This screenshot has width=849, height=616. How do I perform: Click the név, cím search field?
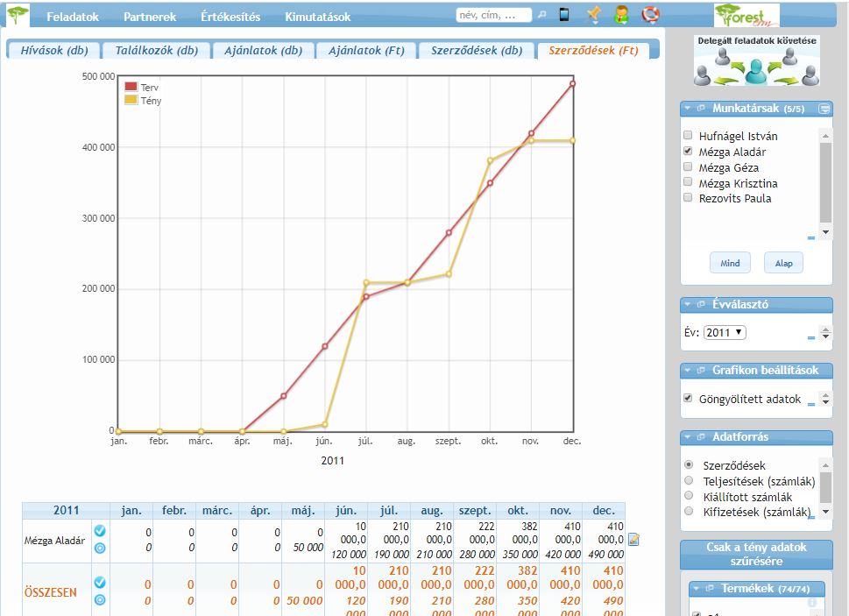(493, 15)
